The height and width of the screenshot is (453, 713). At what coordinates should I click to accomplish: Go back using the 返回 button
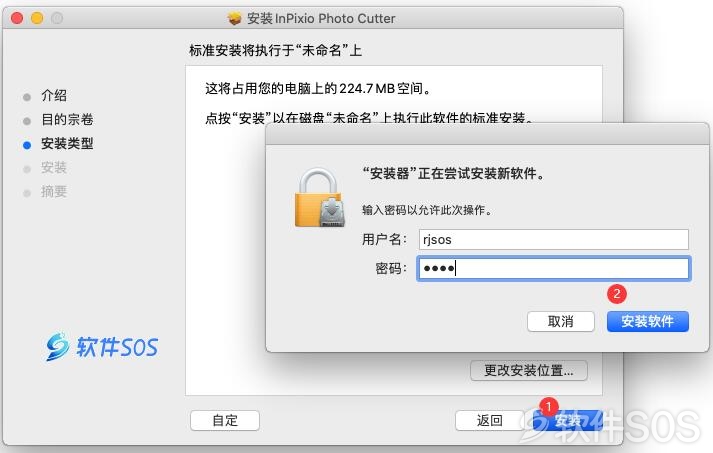490,420
